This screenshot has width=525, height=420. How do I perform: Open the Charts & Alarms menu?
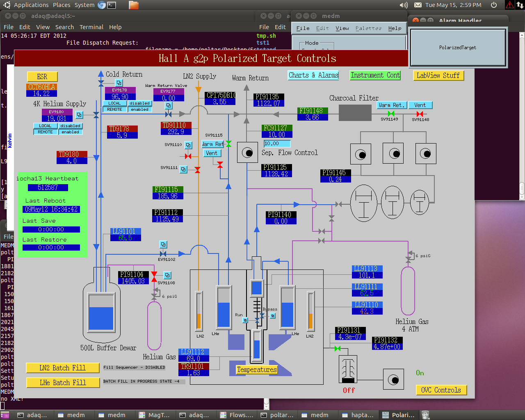pos(313,75)
